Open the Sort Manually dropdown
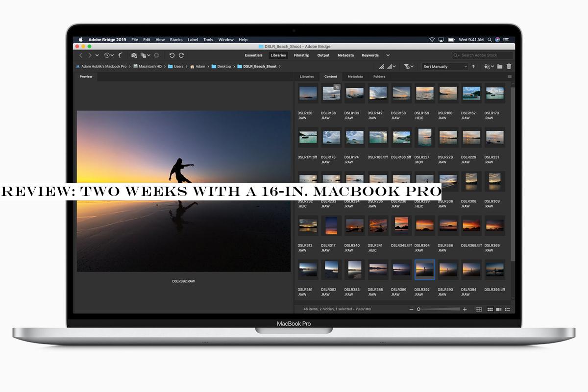Viewport: 588px width, 392px height. coord(445,67)
